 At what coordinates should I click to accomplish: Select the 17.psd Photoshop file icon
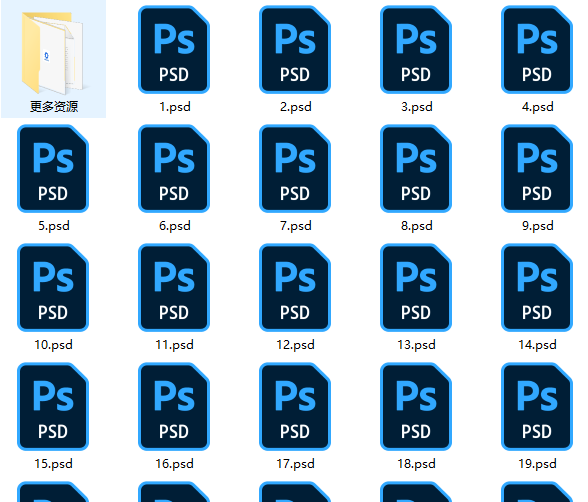[295, 406]
